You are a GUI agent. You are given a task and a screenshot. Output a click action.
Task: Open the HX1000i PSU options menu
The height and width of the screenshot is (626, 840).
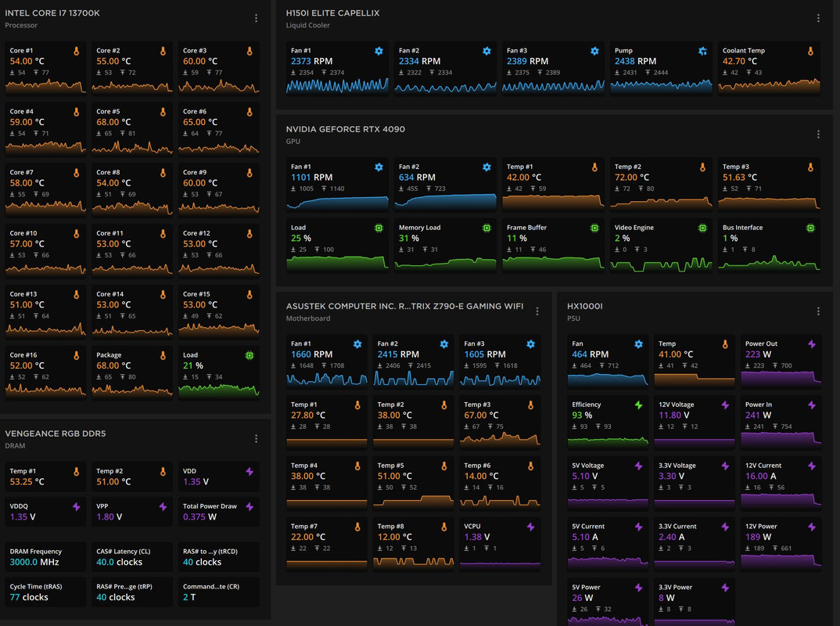click(818, 311)
